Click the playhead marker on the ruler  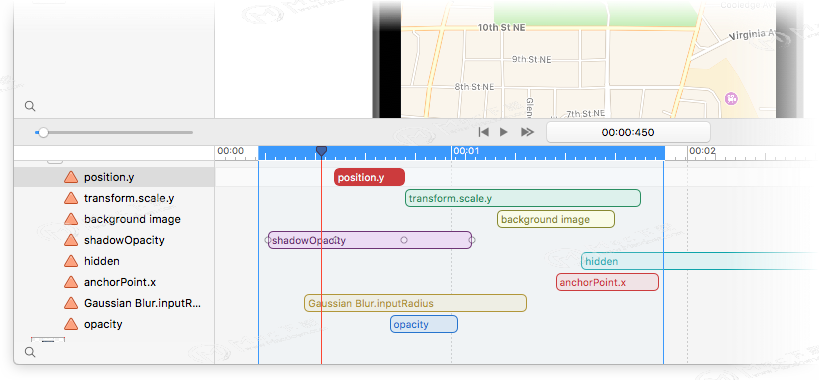(x=321, y=151)
